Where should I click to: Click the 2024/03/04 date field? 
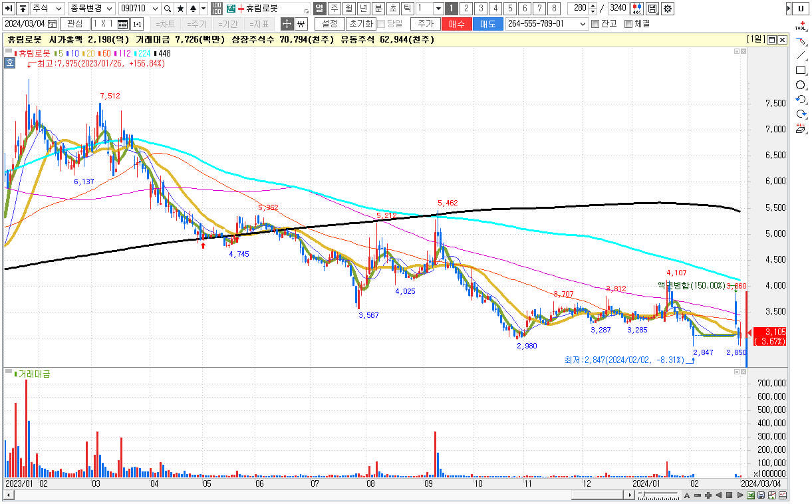point(29,24)
